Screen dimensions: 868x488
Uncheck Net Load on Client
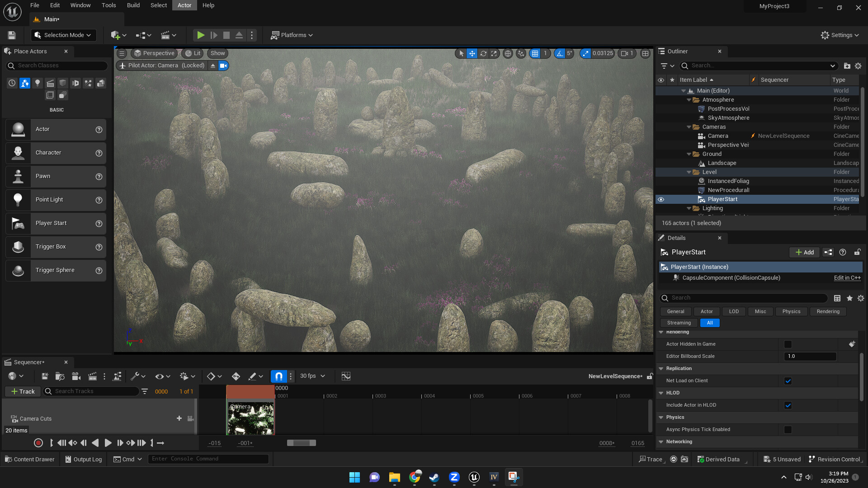pyautogui.click(x=788, y=381)
